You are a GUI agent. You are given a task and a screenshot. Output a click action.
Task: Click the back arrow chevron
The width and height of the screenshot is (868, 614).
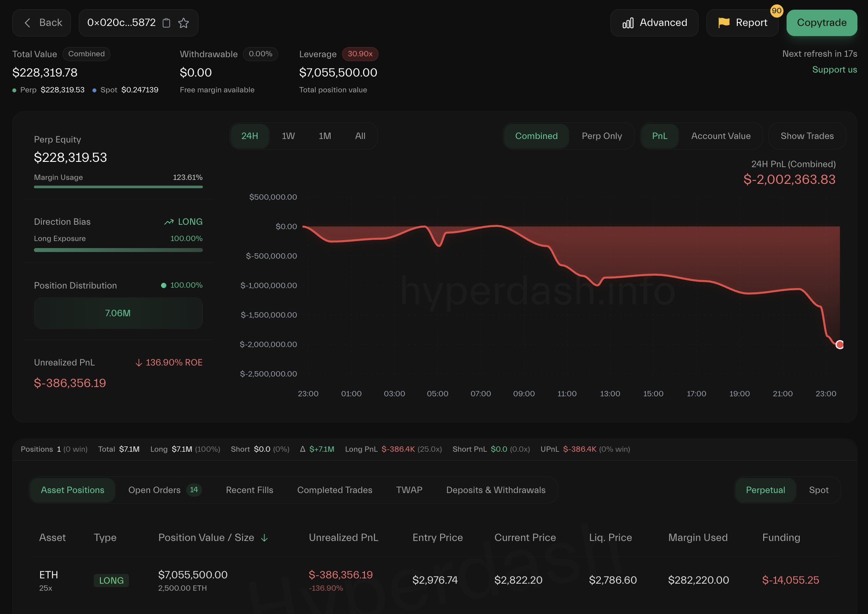coord(28,23)
